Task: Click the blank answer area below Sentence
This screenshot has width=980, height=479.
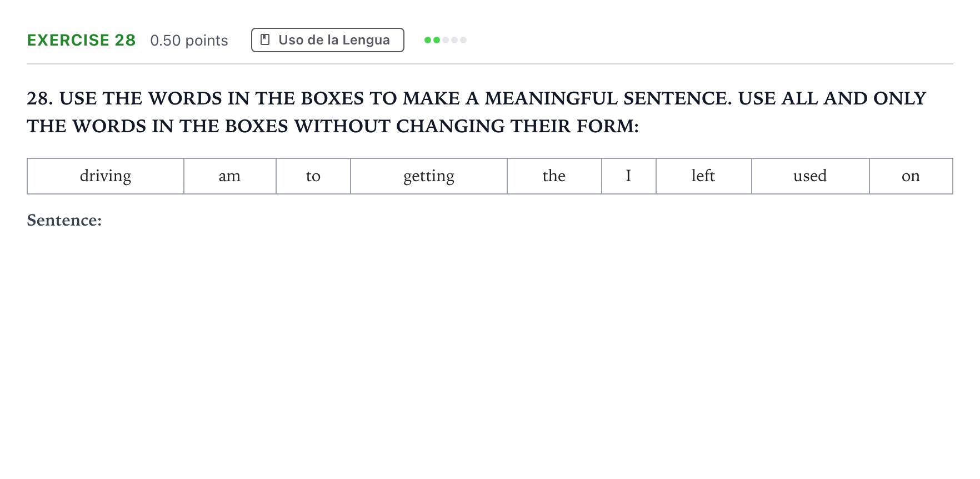Action: click(x=490, y=345)
